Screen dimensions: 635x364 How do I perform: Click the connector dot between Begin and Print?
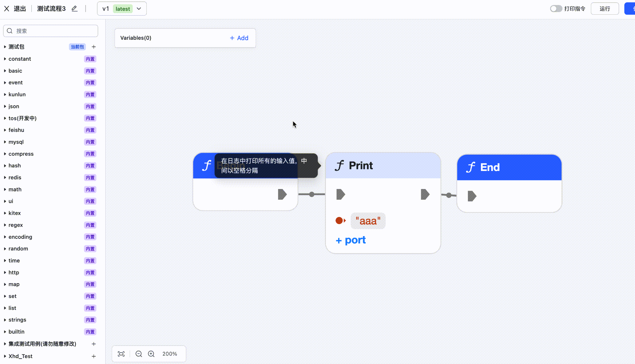[312, 194]
